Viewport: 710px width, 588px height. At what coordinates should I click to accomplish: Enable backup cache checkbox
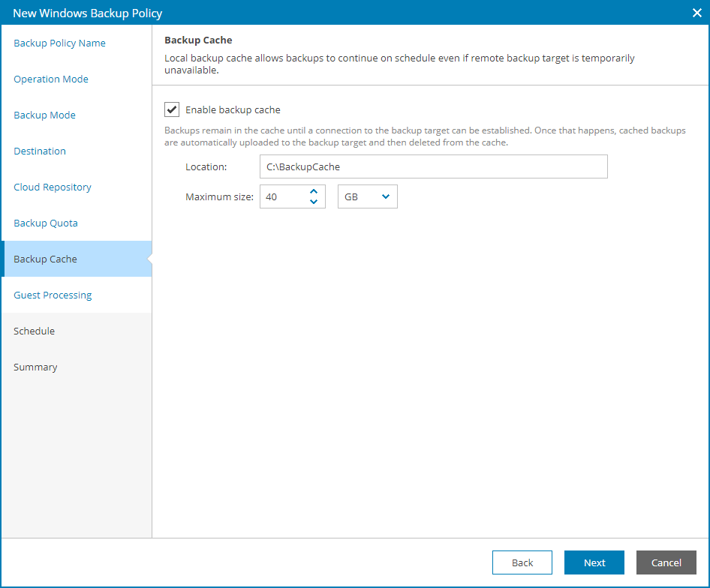[171, 109]
